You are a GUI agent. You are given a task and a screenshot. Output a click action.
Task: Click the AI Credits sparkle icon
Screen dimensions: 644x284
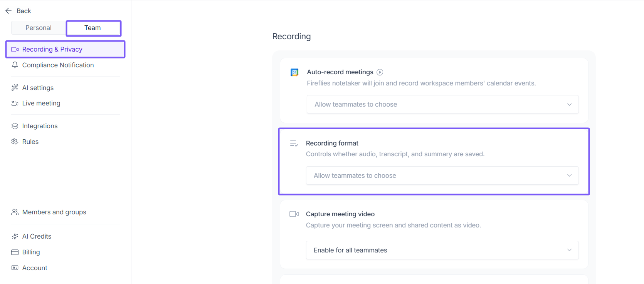tap(15, 236)
